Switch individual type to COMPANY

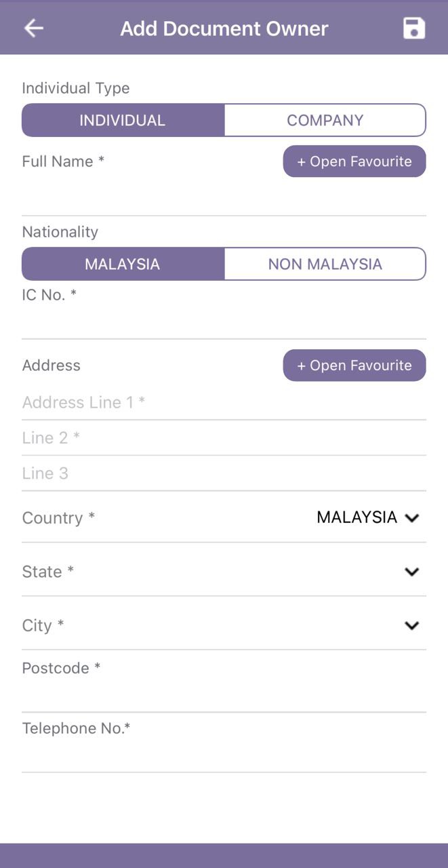pyautogui.click(x=325, y=120)
